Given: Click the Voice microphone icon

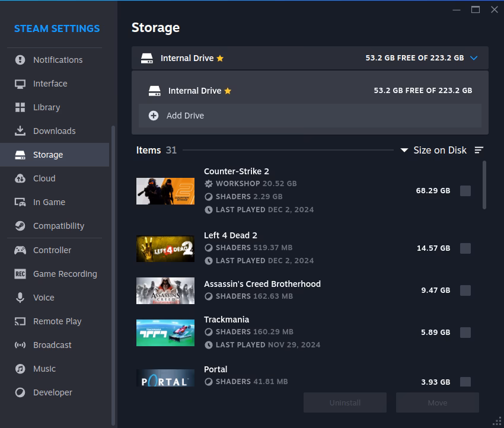Looking at the screenshot, I should click(x=20, y=298).
